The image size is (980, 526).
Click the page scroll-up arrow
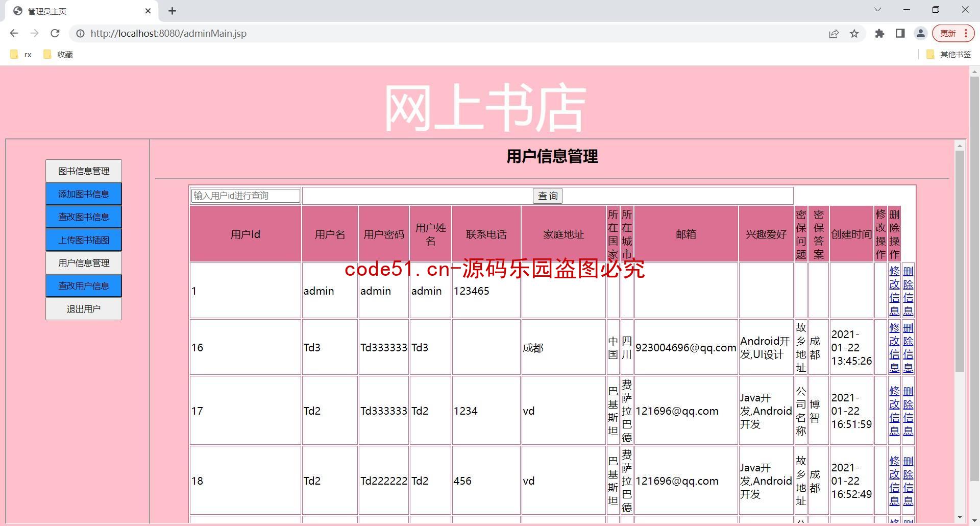click(974, 72)
